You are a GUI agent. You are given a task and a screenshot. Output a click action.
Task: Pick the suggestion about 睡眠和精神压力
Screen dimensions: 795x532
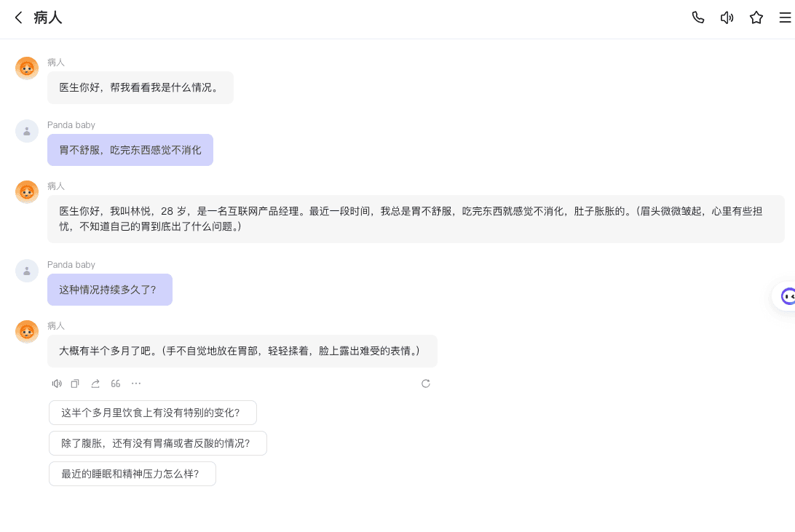point(132,474)
